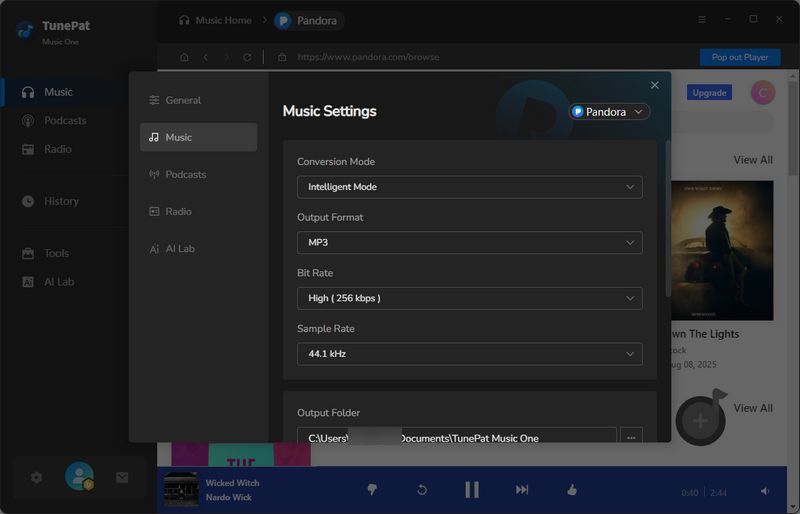Viewport: 800px width, 514px height.
Task: Switch to General settings tab
Action: pyautogui.click(x=183, y=100)
